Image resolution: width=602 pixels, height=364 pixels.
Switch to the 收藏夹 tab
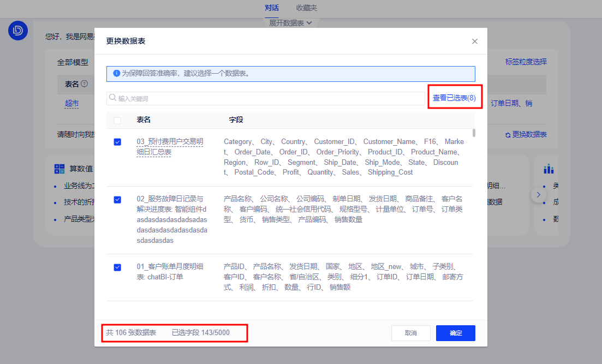306,8
